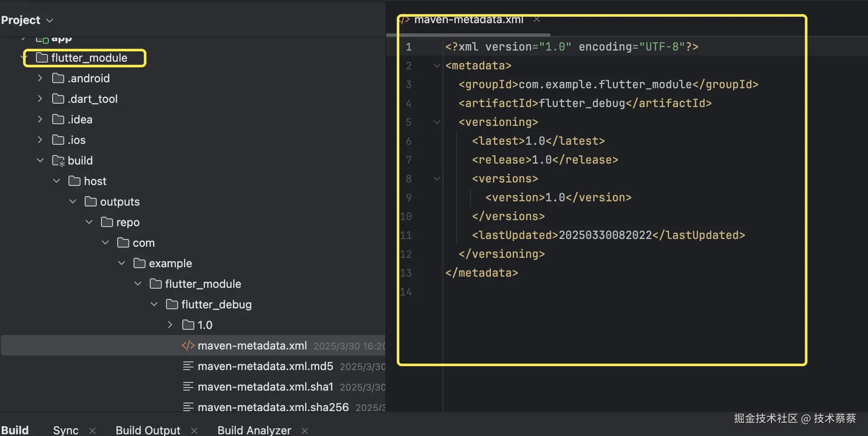Viewport: 868px width, 436px height.
Task: Click the flutter_debug folder icon
Action: pyautogui.click(x=172, y=305)
